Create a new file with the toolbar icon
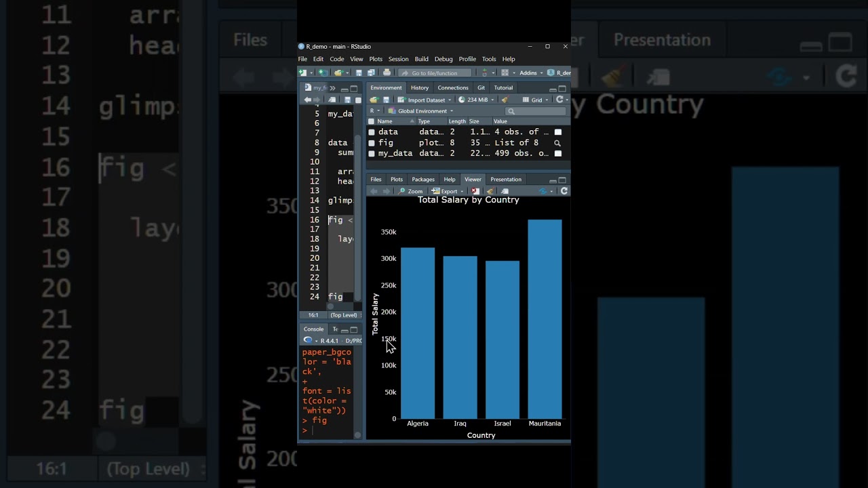This screenshot has height=488, width=868. coord(302,73)
